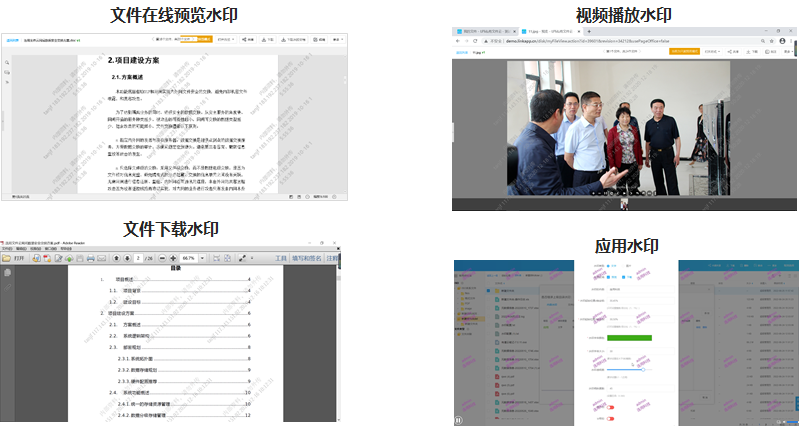Viewport: 799px width, 426px height.
Task: Toggle the second-to-last switch in settings dialog
Action: click(x=612, y=405)
